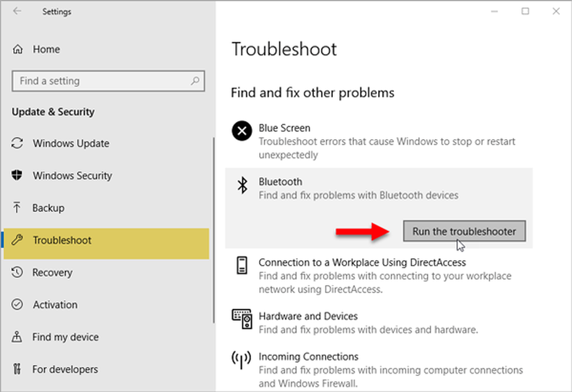Click the Windows Security shield icon
572x392 pixels.
click(x=18, y=176)
